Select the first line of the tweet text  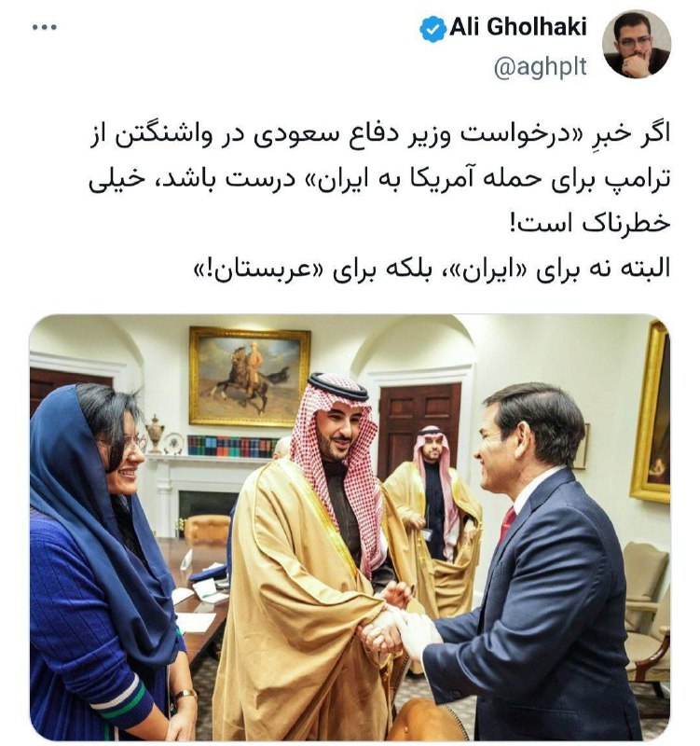[x=380, y=134]
